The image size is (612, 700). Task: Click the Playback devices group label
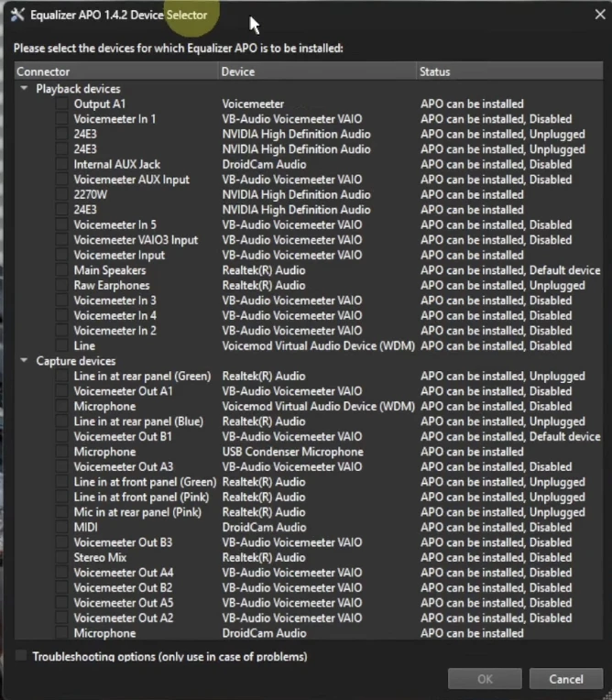[78, 88]
